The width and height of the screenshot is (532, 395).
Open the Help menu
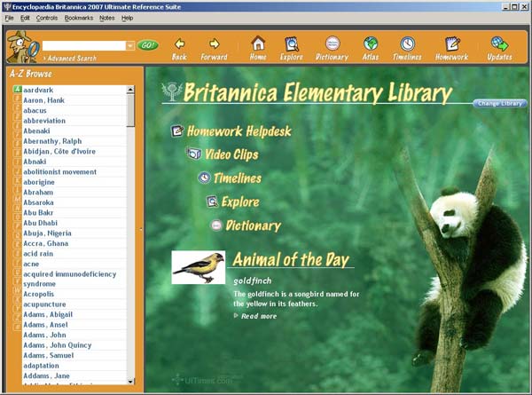[x=127, y=18]
